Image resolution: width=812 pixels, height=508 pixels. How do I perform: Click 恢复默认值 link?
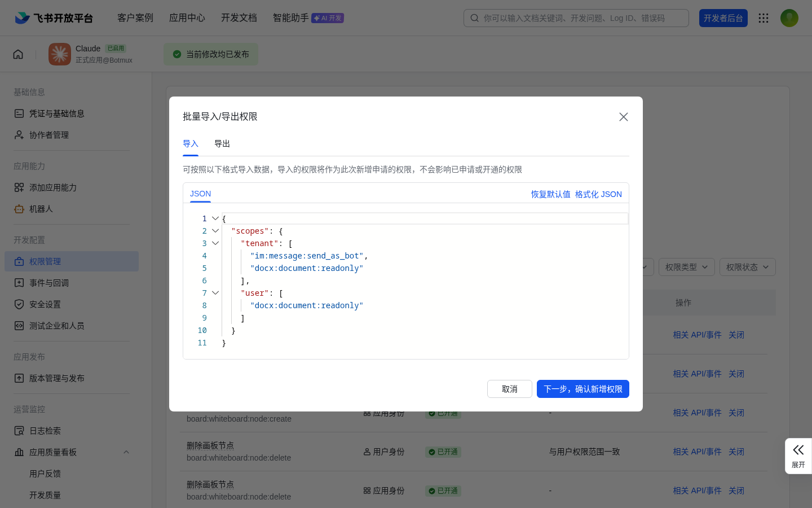click(551, 194)
